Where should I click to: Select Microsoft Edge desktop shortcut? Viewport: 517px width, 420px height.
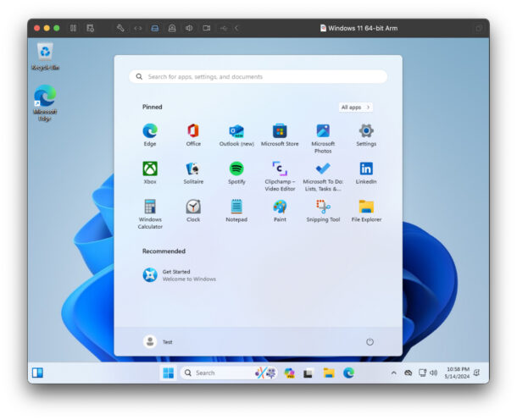click(x=45, y=103)
